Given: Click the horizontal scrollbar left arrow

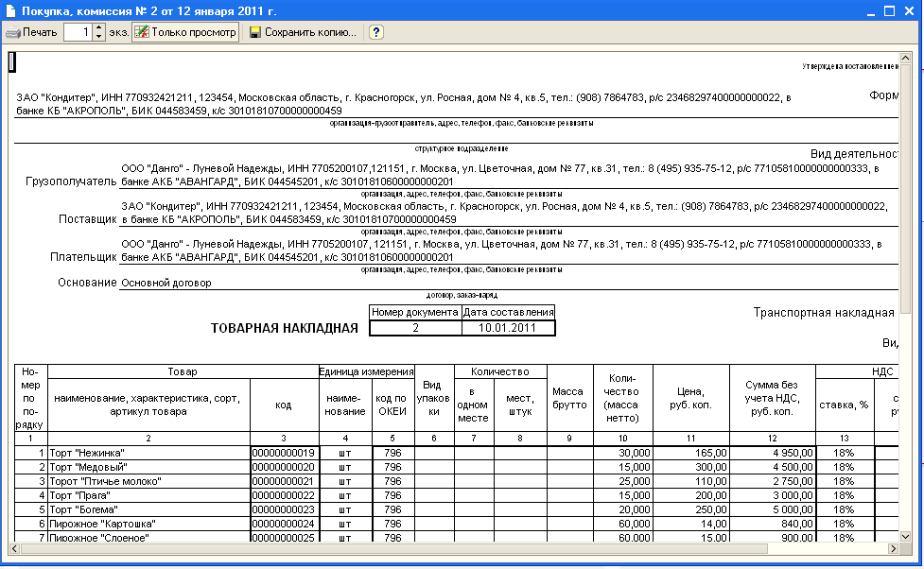Looking at the screenshot, I should (15, 549).
